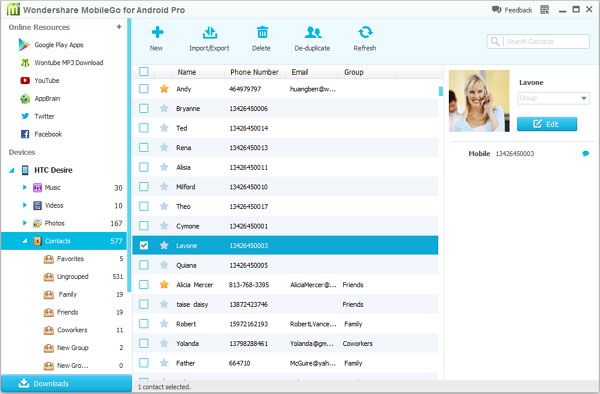600x394 pixels.
Task: Toggle favorite star for Andy
Action: 164,89
